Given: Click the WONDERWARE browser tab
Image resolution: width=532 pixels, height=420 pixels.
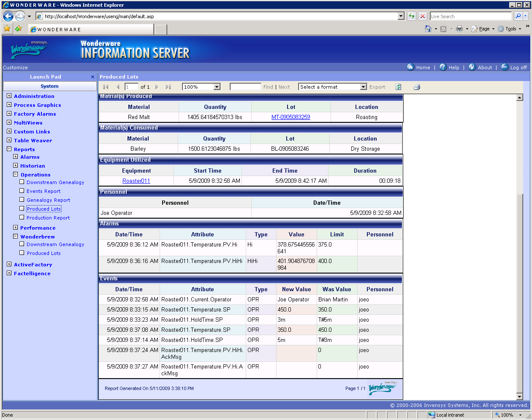Looking at the screenshot, I should coord(91,30).
